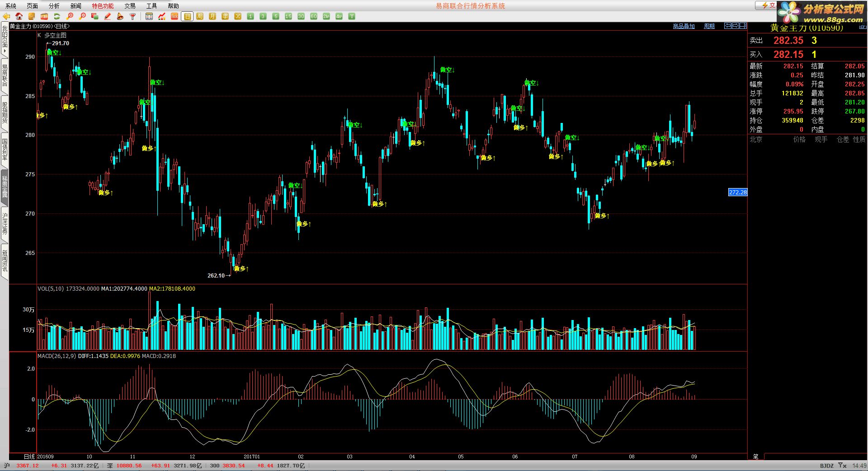868x471 pixels.
Task: Select 60-minute period button
Action: pyautogui.click(x=314, y=16)
